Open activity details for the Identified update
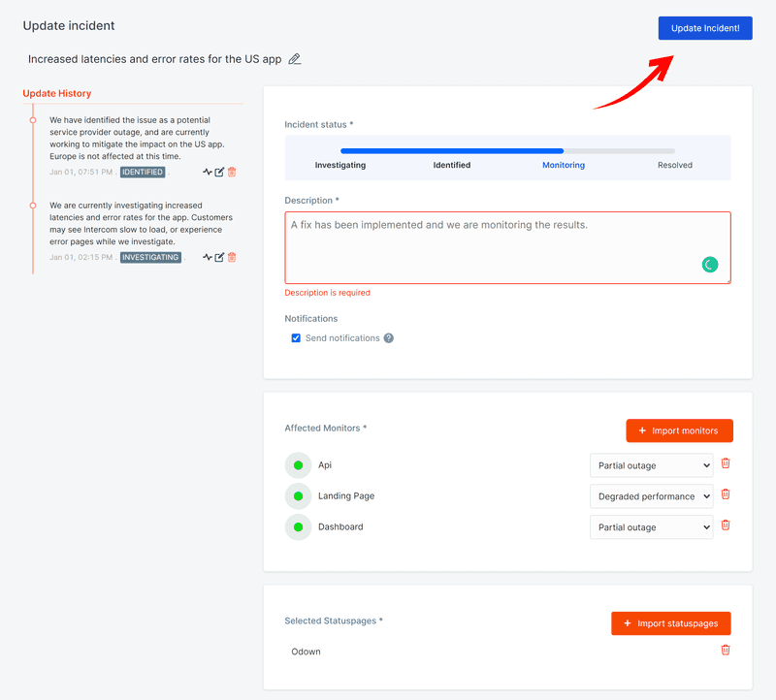 coord(208,172)
